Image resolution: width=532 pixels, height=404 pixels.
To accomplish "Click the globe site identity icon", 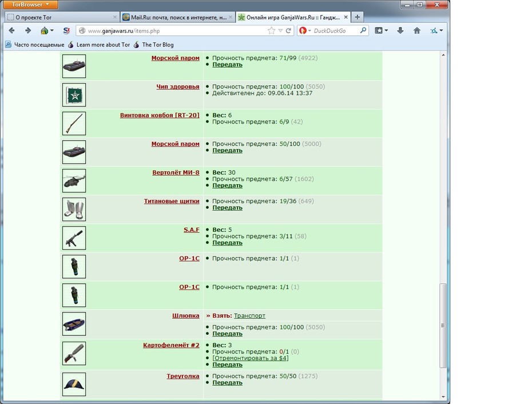I will [x=82, y=30].
